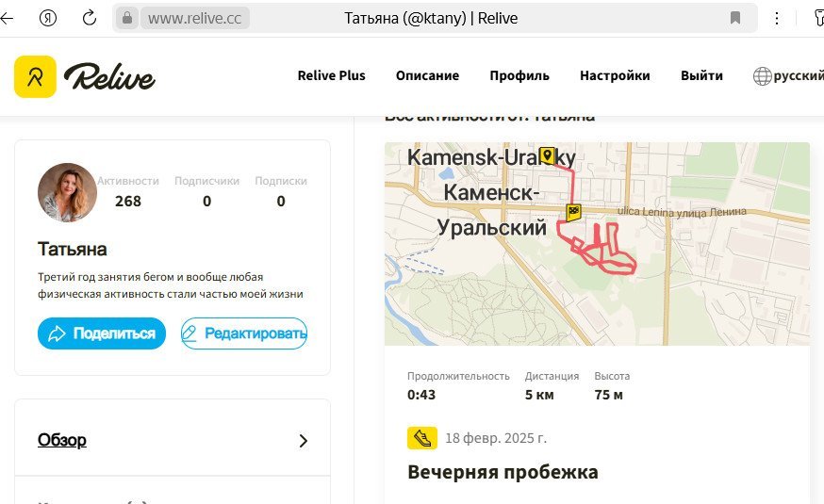Image resolution: width=824 pixels, height=504 pixels.
Task: Click the www.relive.cc address field
Action: (x=195, y=19)
